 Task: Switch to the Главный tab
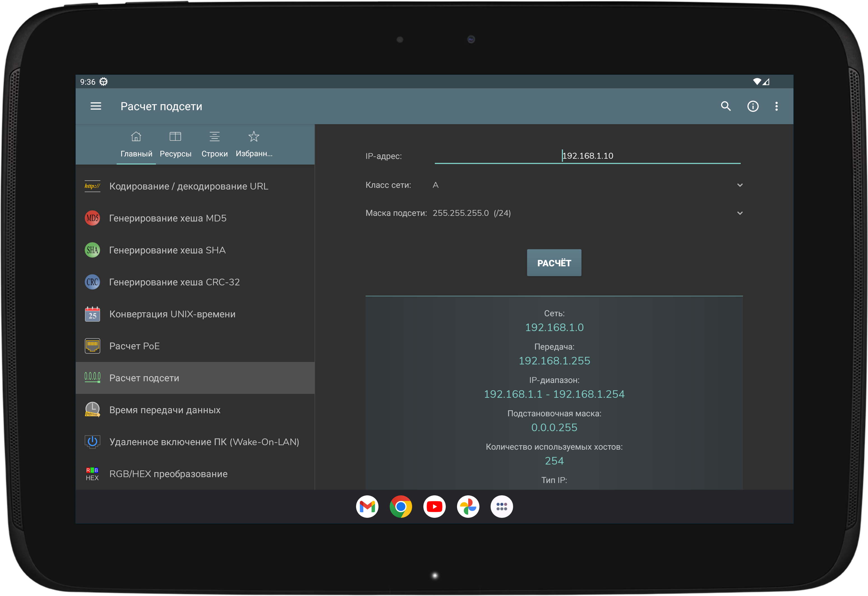click(136, 145)
